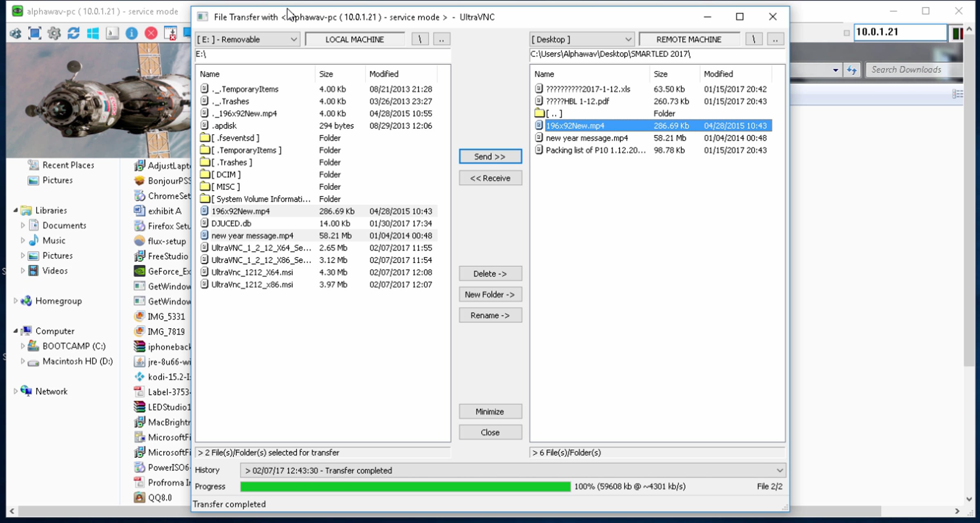Open the remote Desktop location dropdown
The height and width of the screenshot is (523, 980).
pos(628,40)
